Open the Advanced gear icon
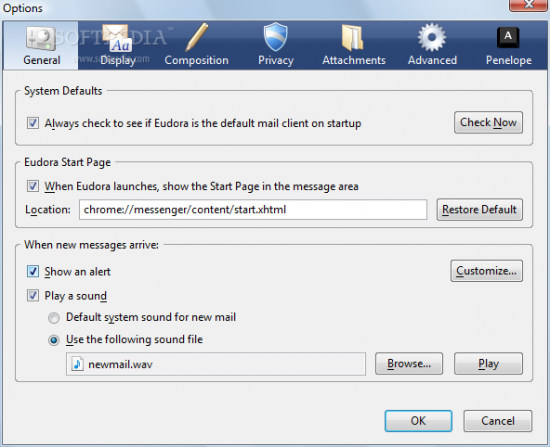550x447 pixels. (432, 38)
